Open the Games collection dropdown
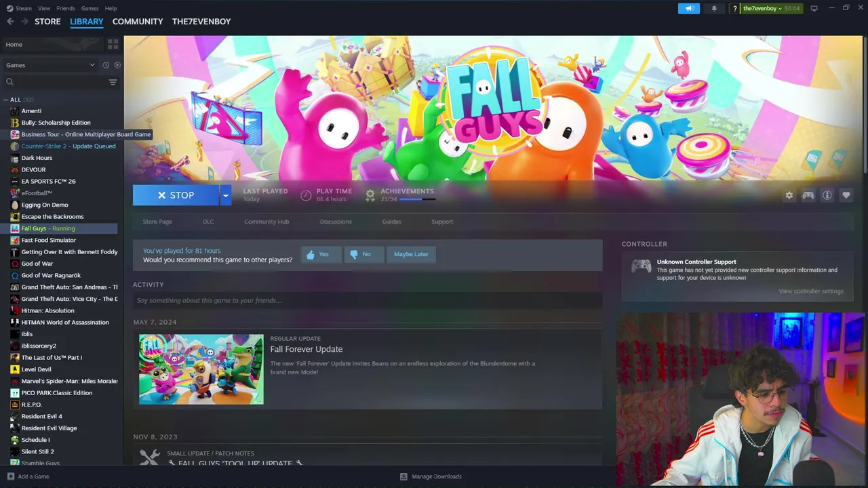This screenshot has height=488, width=868. 50,65
